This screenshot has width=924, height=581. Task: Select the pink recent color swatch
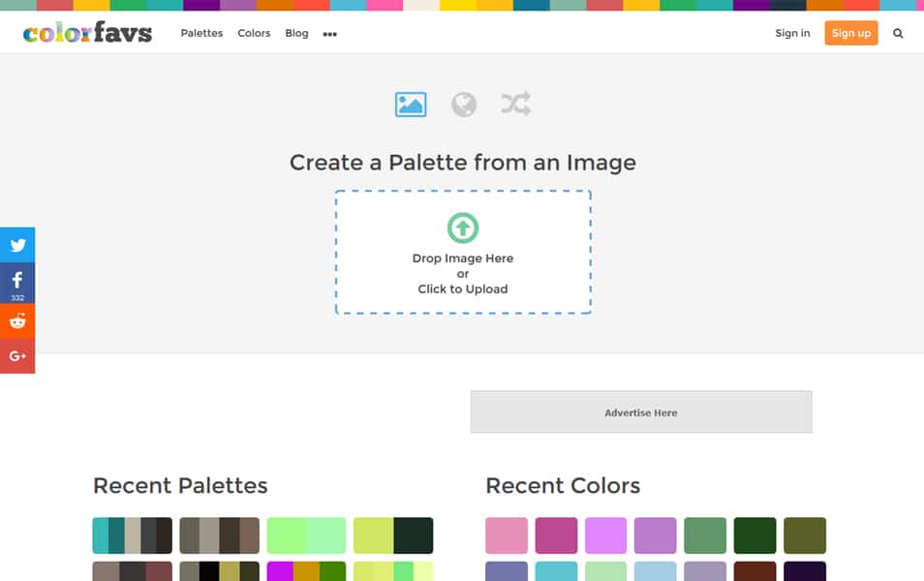507,535
